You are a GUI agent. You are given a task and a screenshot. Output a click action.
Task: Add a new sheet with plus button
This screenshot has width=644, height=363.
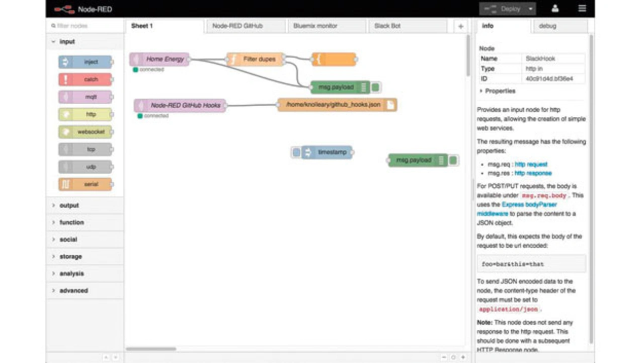461,27
